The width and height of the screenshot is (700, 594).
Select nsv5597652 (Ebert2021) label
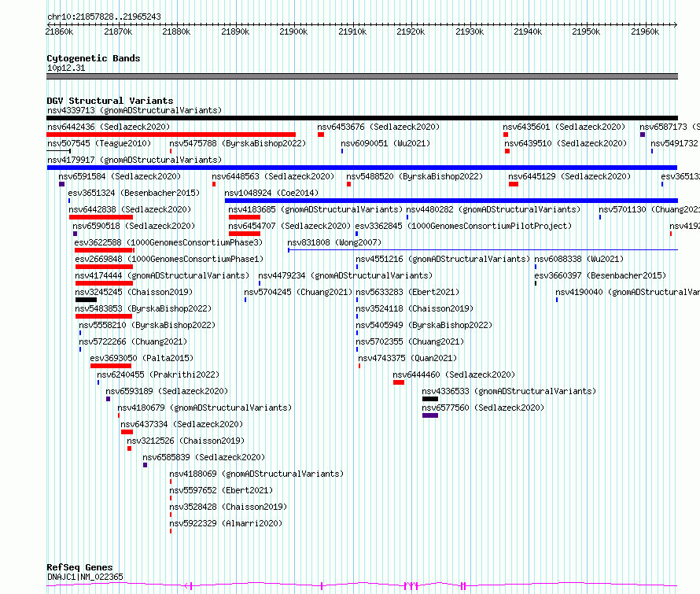(x=221, y=490)
